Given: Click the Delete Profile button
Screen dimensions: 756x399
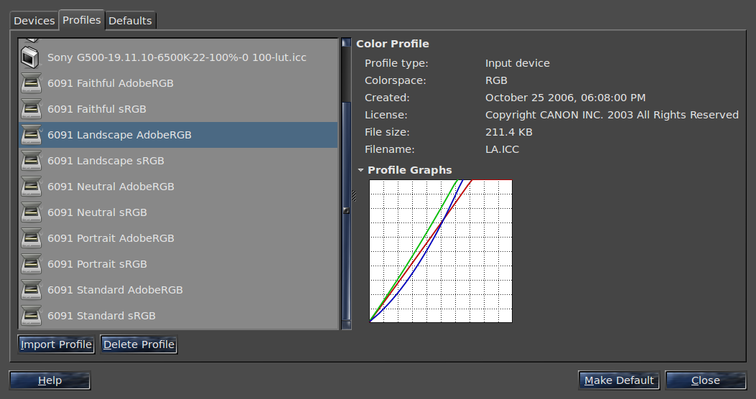Looking at the screenshot, I should pyautogui.click(x=139, y=345).
